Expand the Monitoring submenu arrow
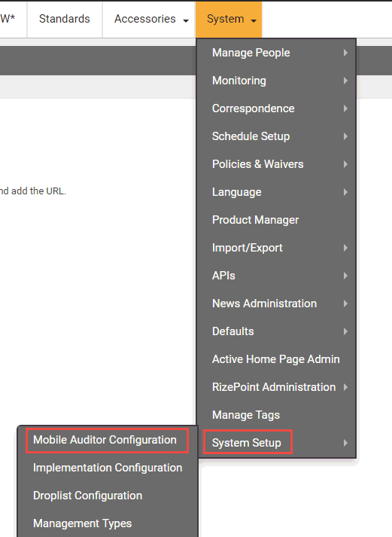 (345, 81)
